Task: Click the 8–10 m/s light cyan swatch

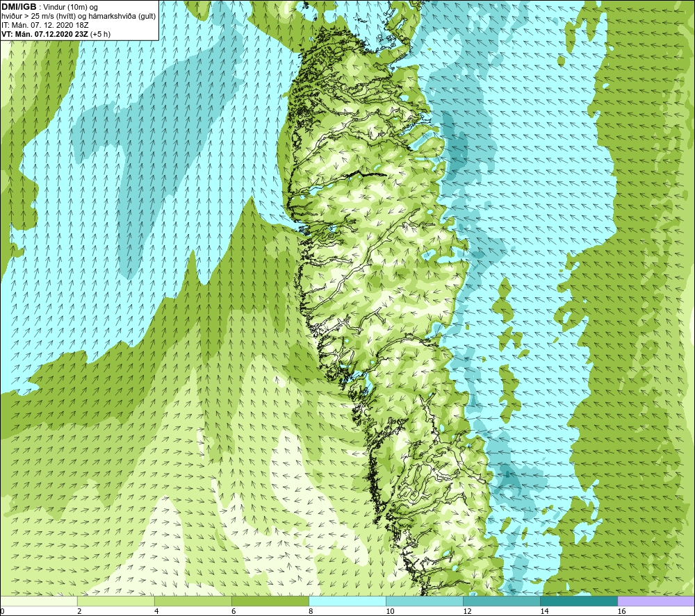Action: pyautogui.click(x=347, y=601)
